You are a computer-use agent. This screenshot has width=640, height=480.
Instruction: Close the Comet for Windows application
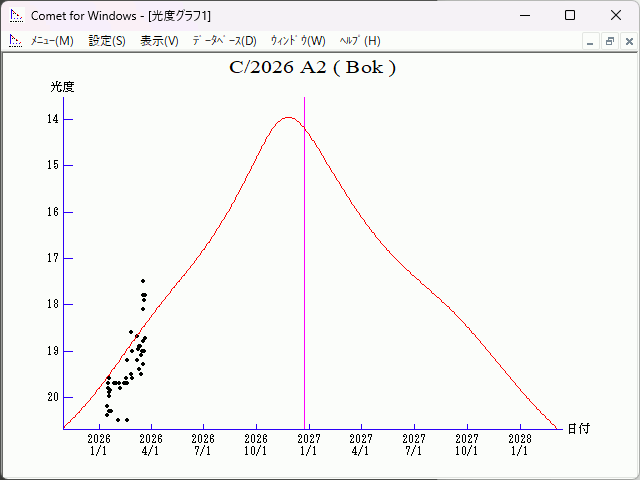pos(615,15)
